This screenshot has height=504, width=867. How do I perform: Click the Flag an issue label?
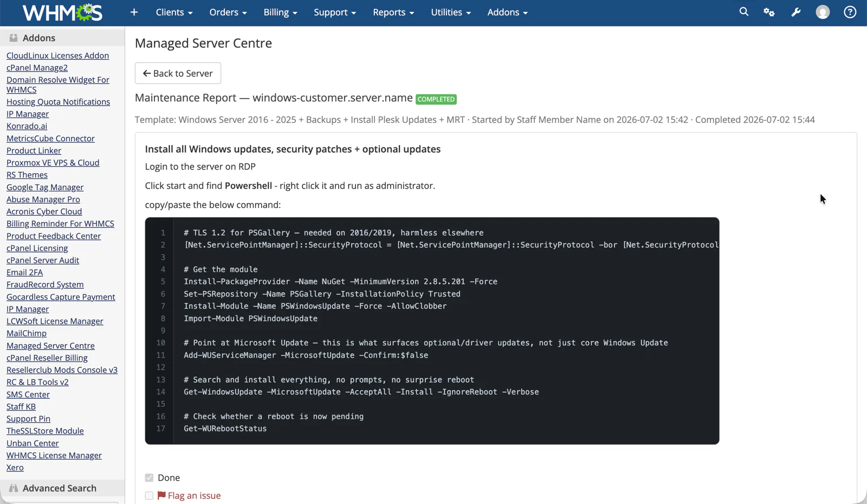(194, 495)
